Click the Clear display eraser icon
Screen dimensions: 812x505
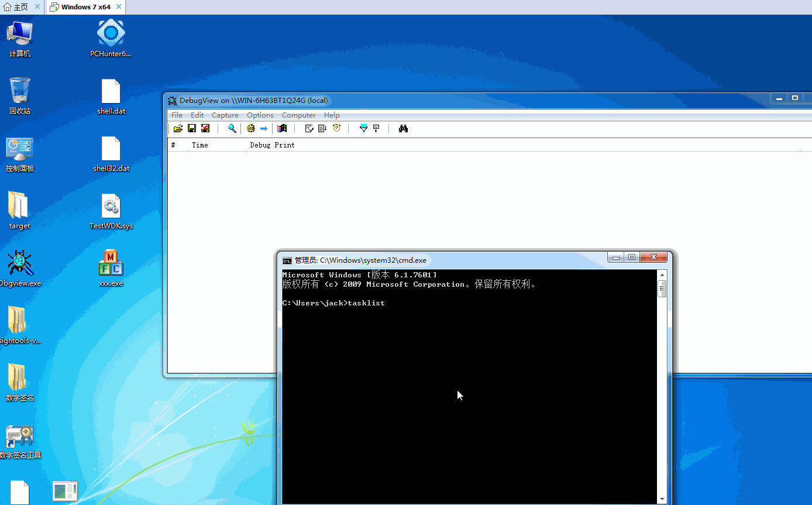tap(309, 129)
